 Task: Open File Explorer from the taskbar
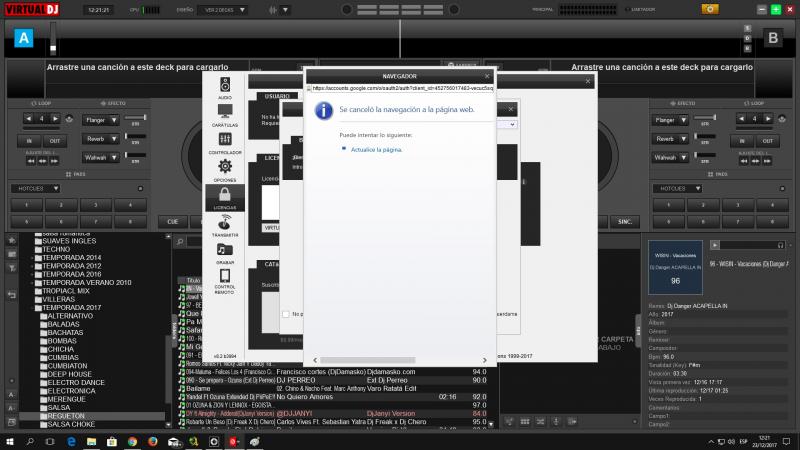click(x=91, y=441)
